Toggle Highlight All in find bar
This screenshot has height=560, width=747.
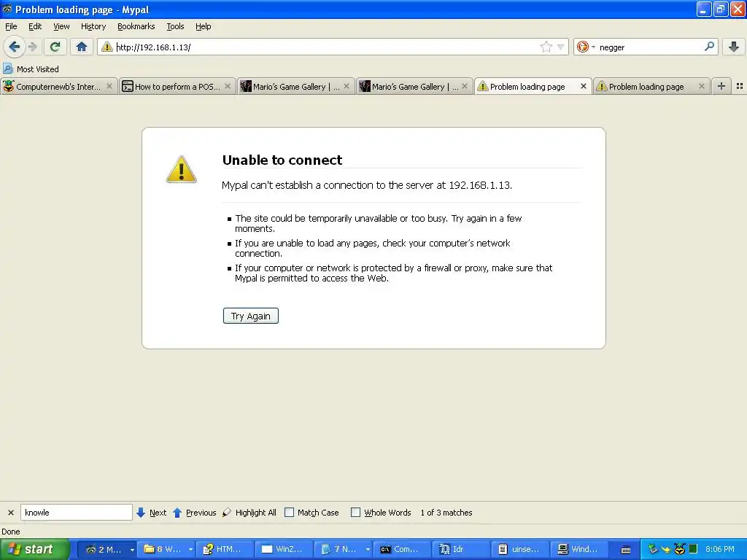249,513
